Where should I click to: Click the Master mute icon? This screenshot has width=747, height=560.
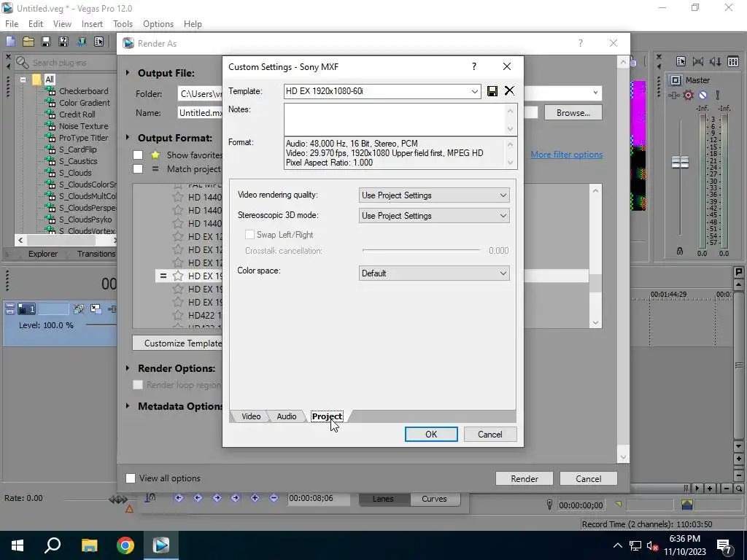click(703, 96)
